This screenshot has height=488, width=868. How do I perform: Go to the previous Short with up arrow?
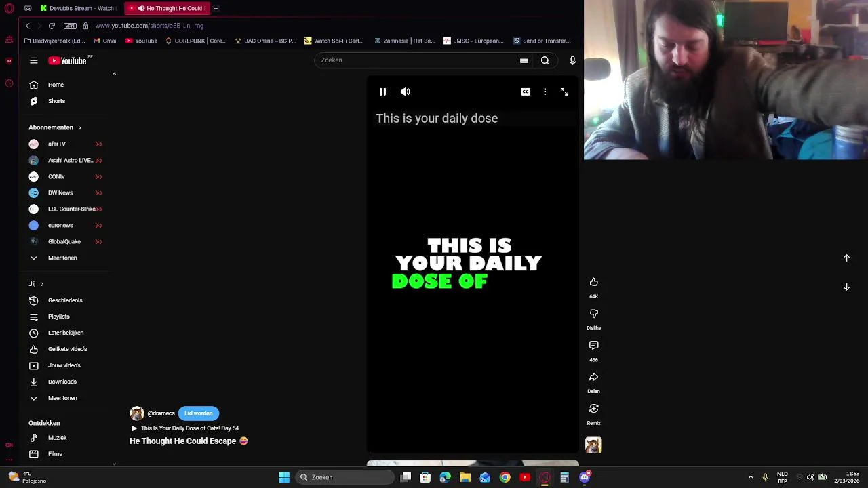coord(846,258)
